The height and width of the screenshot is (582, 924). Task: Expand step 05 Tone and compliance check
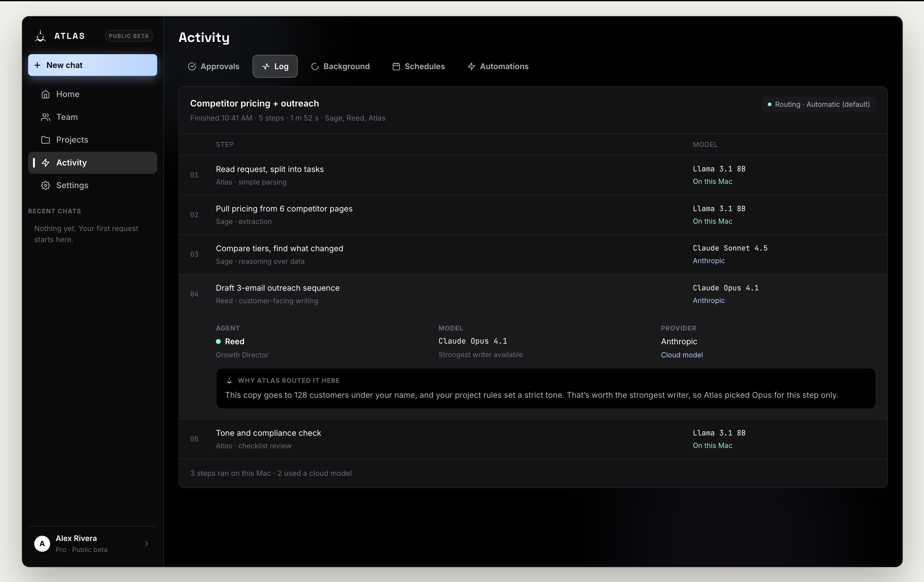pos(533,439)
